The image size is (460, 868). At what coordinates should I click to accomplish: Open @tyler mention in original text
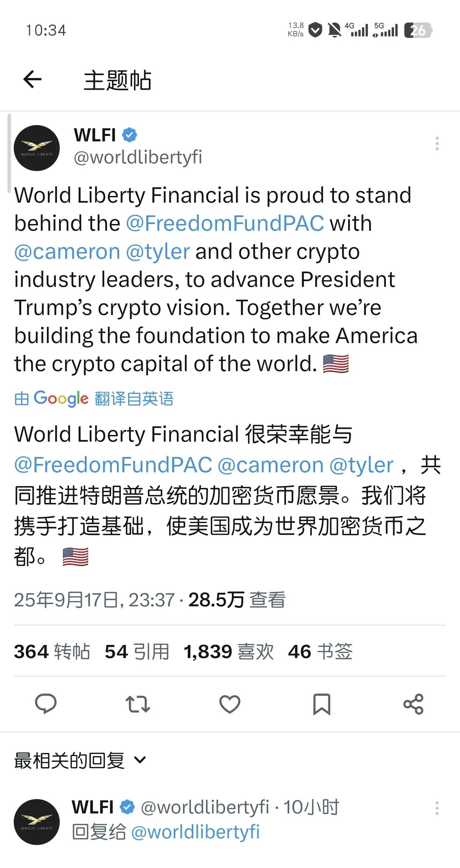(x=158, y=251)
